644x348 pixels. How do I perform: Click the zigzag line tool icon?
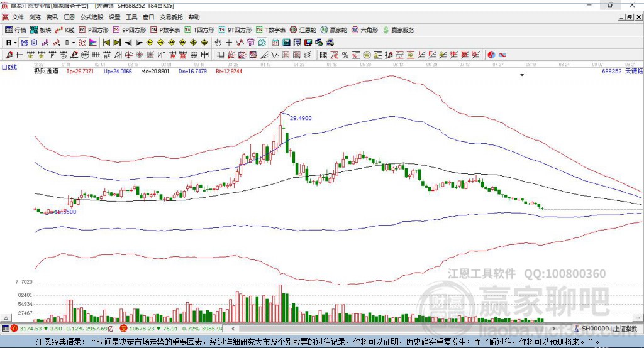pyautogui.click(x=275, y=55)
